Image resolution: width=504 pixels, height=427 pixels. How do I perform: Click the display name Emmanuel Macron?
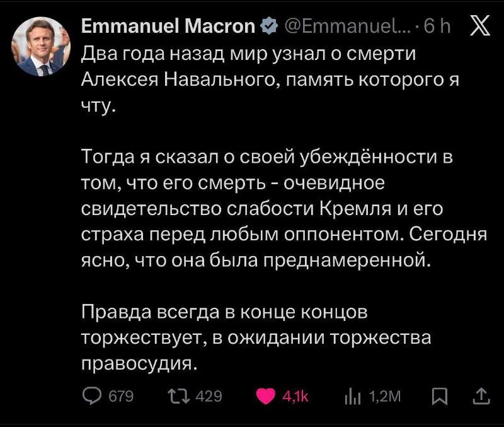(169, 26)
